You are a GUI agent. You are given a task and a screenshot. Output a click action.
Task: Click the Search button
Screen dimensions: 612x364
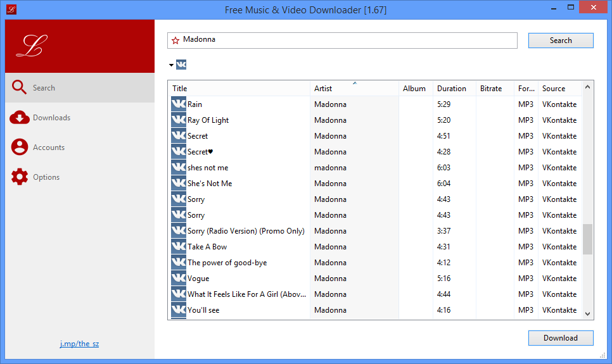pyautogui.click(x=561, y=41)
